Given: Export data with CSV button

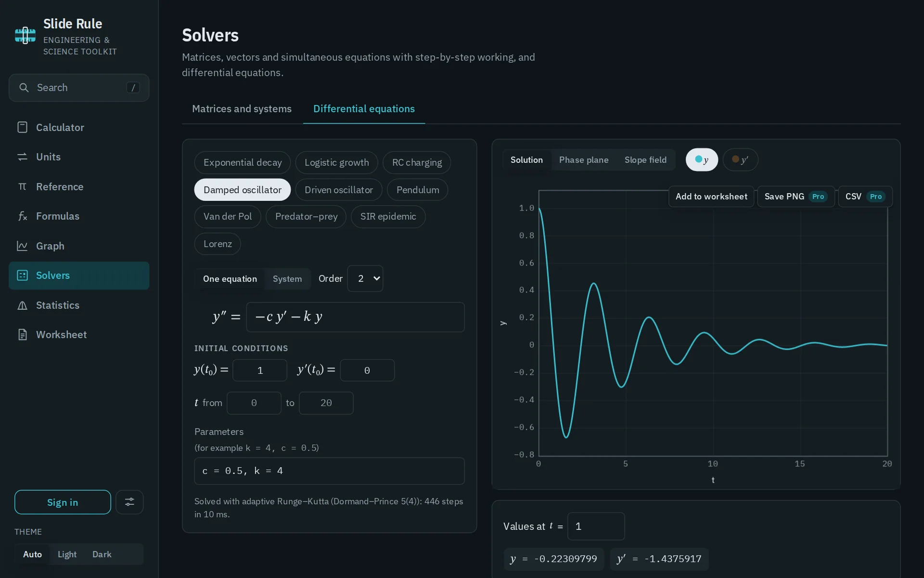Looking at the screenshot, I should pyautogui.click(x=865, y=197).
